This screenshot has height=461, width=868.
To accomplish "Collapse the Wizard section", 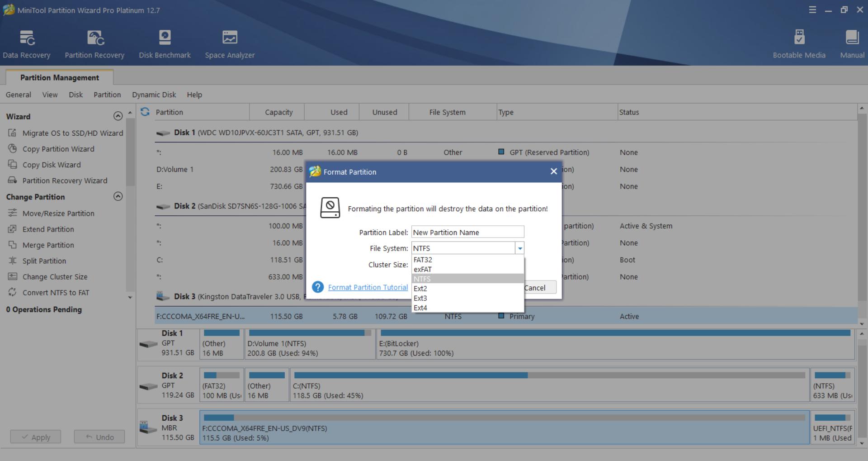I will pos(118,116).
